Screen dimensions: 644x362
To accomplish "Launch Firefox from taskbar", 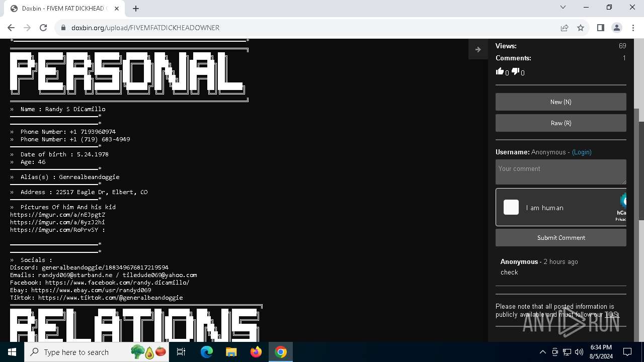I will pyautogui.click(x=256, y=352).
